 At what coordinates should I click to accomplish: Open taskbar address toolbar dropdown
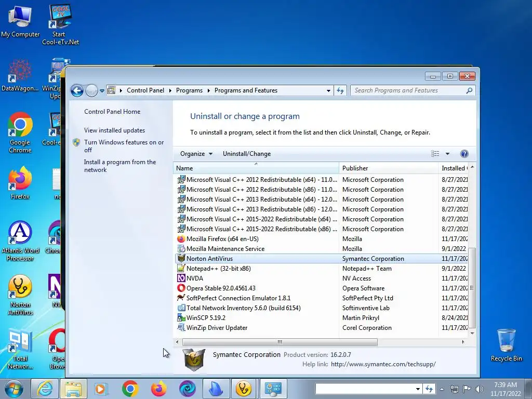point(418,389)
